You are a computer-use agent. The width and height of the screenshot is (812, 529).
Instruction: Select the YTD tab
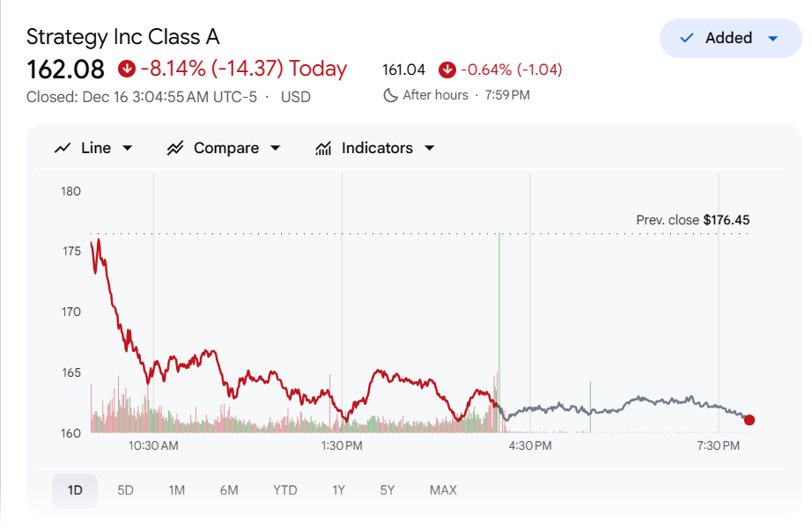click(284, 490)
